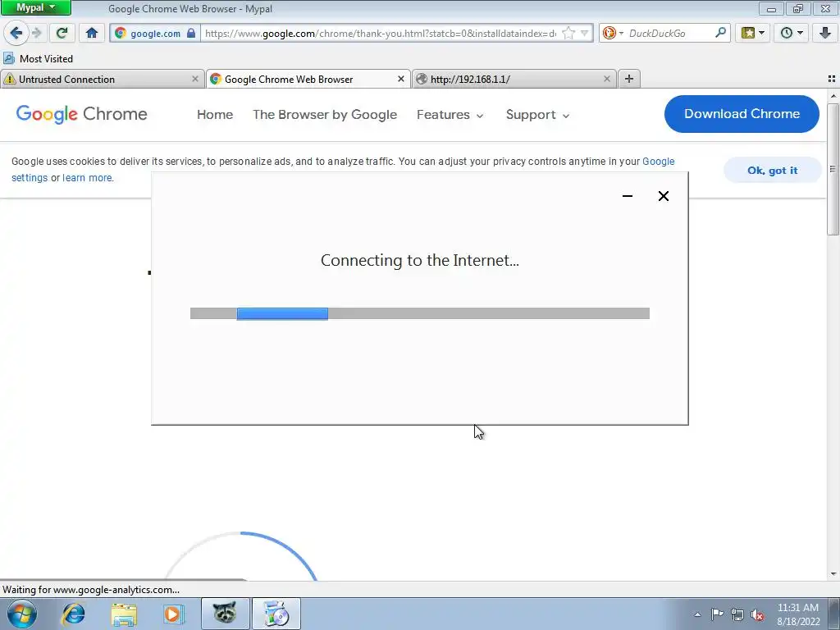Open Windows Media Player from taskbar

click(x=173, y=614)
